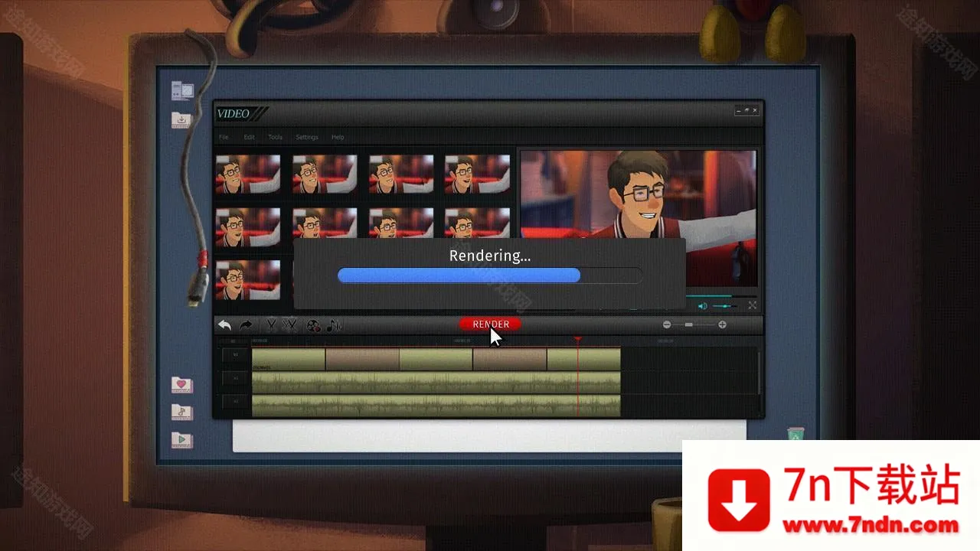Click the timeline zoom out minus icon
The width and height of the screenshot is (980, 551).
pos(667,324)
